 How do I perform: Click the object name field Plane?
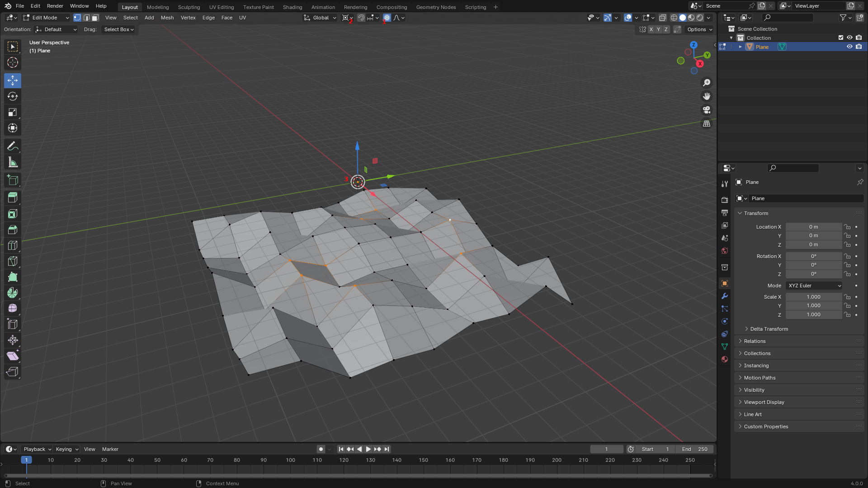[807, 198]
